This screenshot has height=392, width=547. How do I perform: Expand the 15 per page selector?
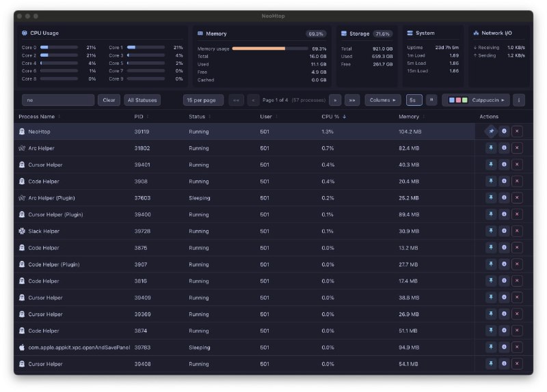point(203,100)
